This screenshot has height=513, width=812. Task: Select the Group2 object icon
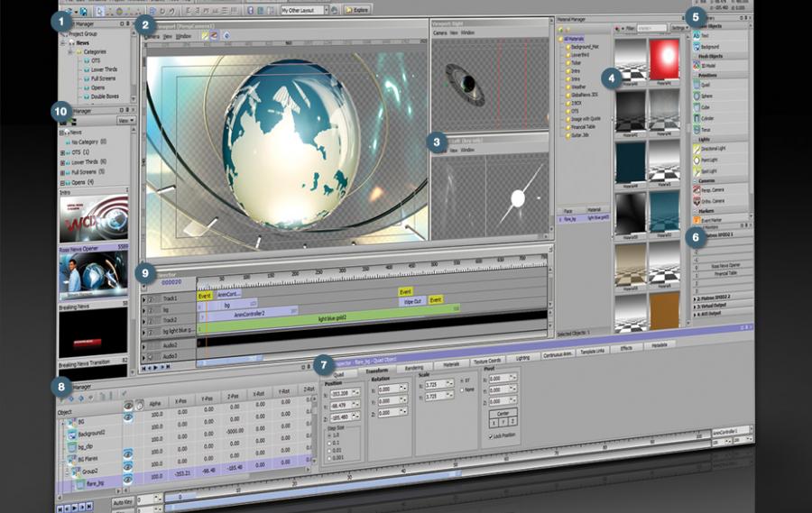point(76,472)
